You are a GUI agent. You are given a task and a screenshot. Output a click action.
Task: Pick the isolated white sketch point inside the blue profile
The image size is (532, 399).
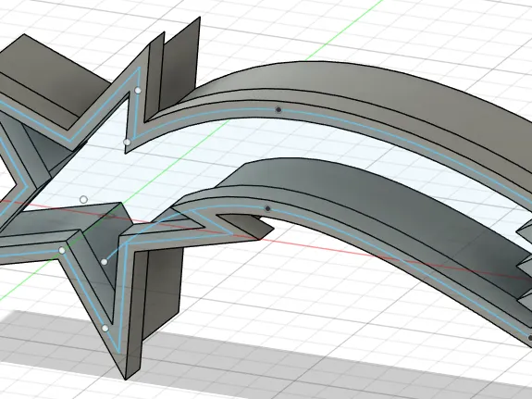click(x=83, y=200)
